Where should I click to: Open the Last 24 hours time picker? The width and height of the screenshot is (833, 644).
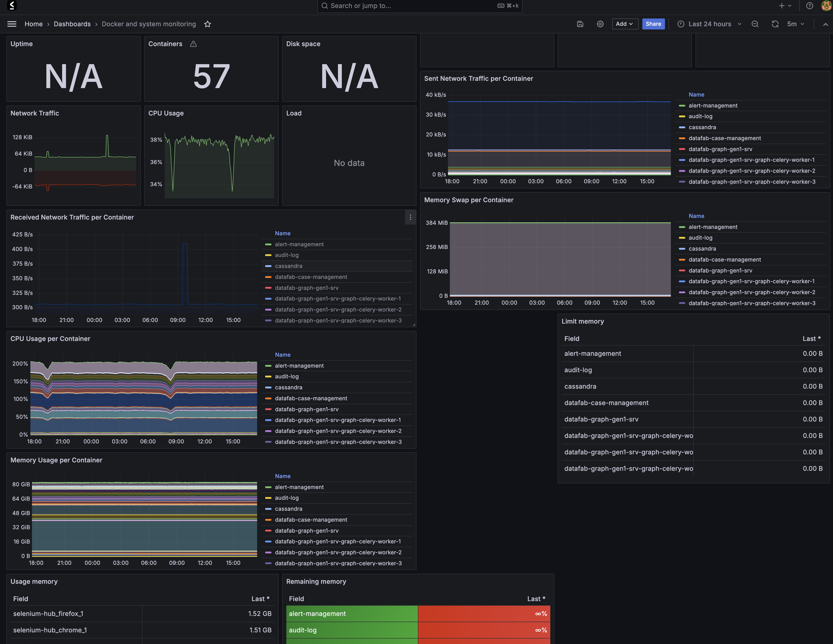[x=709, y=24]
